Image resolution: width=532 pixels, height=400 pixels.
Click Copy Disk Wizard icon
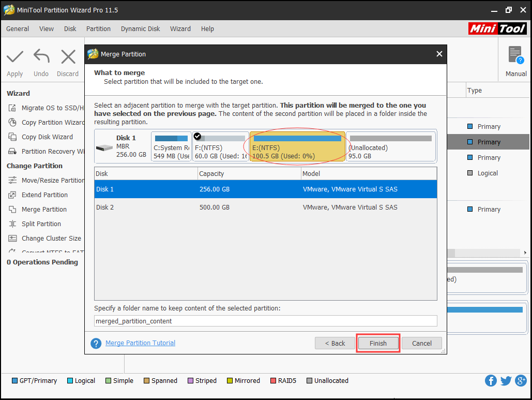point(12,137)
